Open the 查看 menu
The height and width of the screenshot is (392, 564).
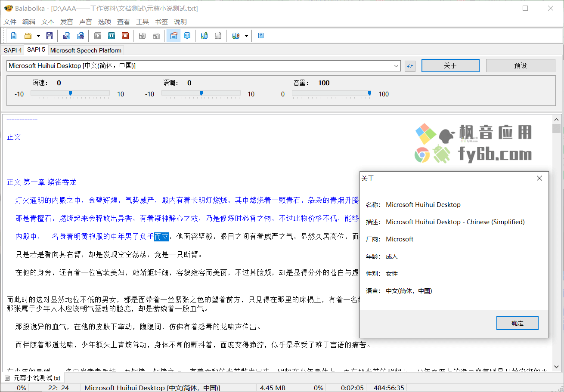click(x=124, y=22)
